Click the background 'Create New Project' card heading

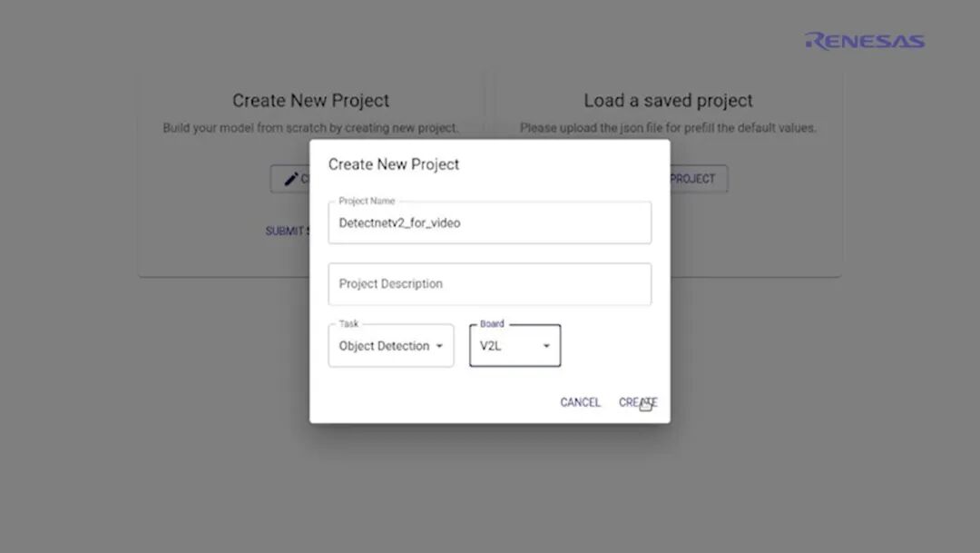tap(310, 101)
